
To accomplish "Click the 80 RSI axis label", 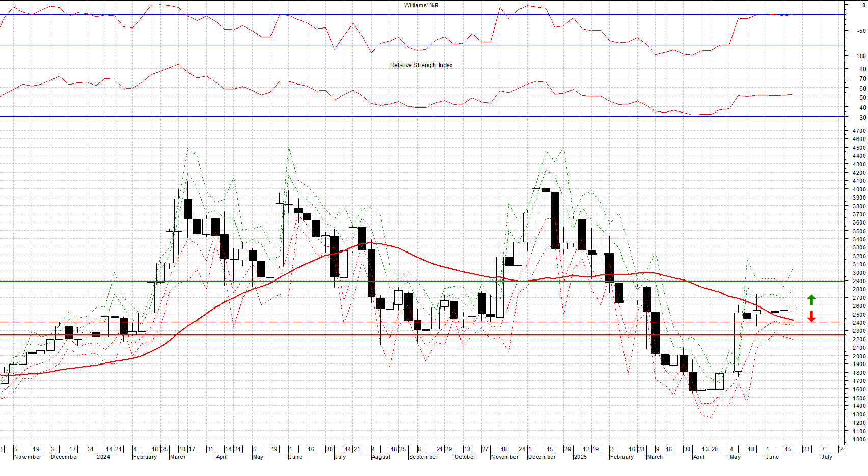I will coord(862,69).
